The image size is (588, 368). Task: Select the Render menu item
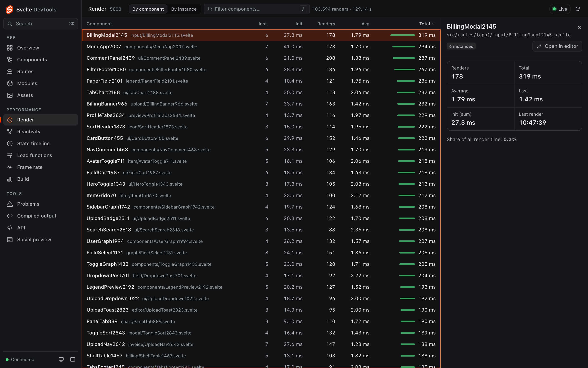[41, 120]
